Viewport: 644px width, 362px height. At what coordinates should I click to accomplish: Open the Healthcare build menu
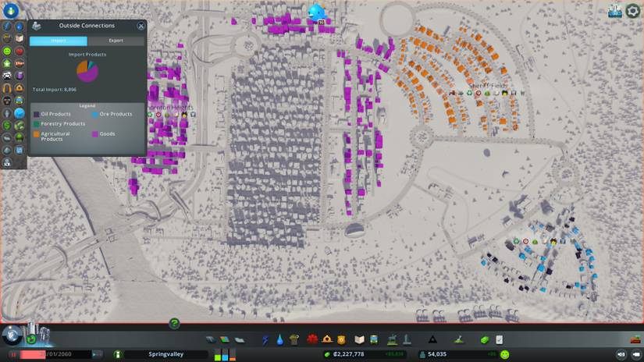click(312, 339)
